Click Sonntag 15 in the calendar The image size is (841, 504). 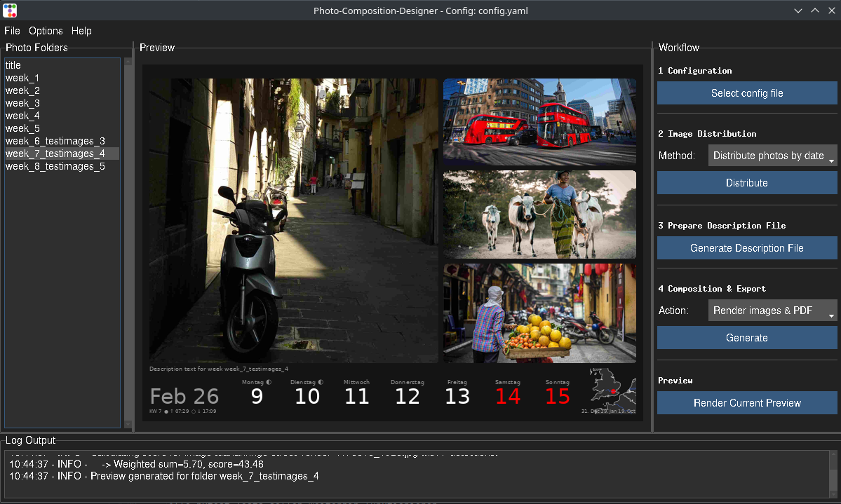(x=557, y=393)
